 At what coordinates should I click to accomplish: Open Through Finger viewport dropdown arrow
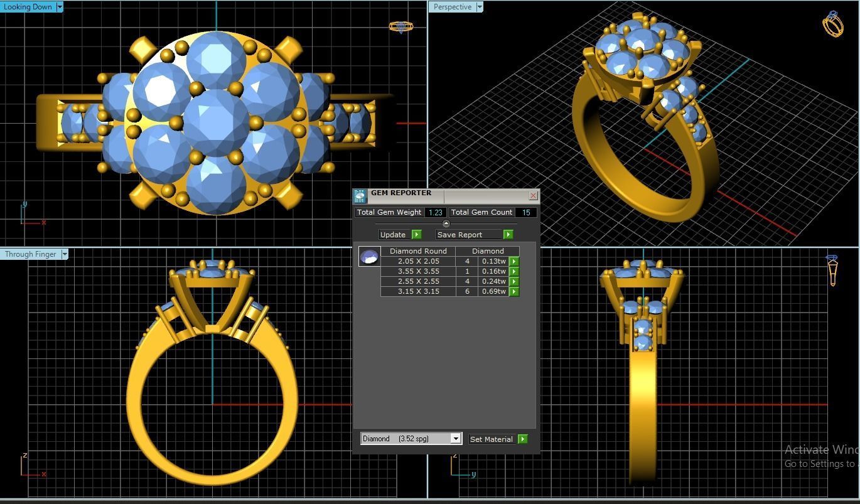point(65,254)
